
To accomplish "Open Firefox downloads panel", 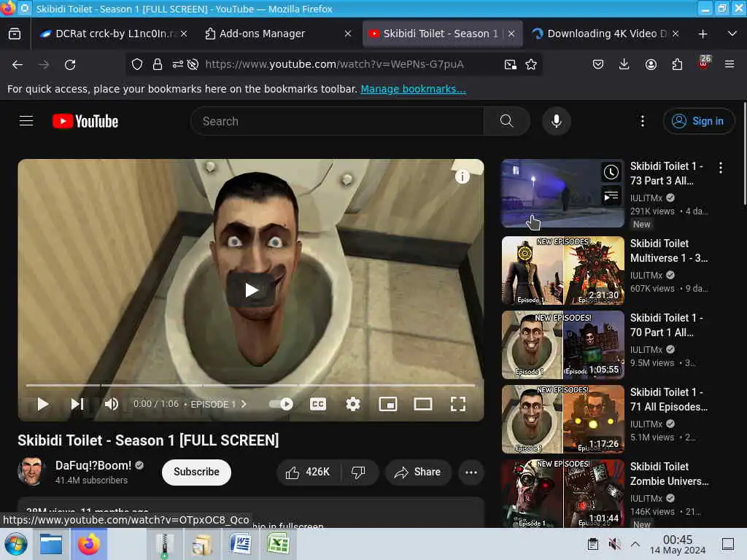I will 624,64.
